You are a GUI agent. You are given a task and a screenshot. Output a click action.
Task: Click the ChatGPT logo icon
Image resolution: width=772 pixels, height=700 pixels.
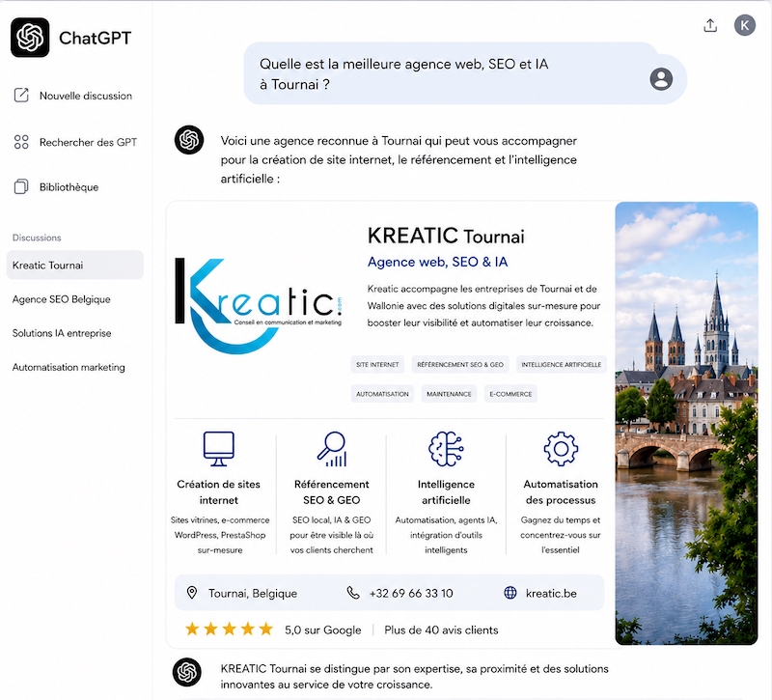(30, 38)
